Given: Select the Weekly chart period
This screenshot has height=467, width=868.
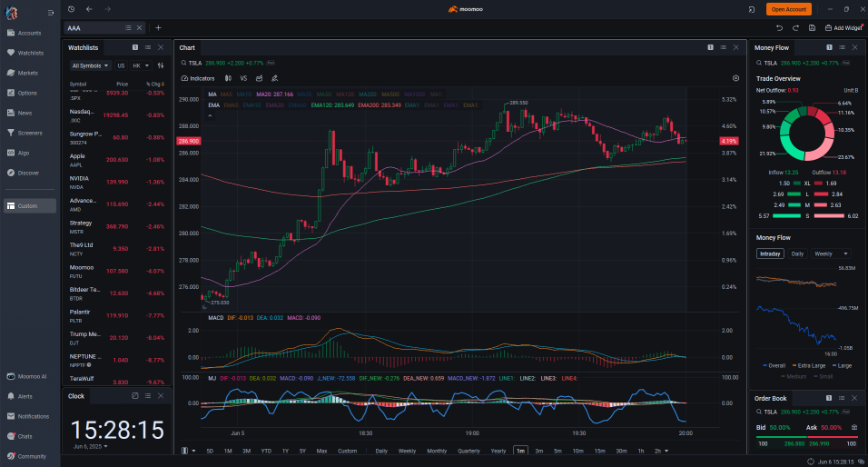Looking at the screenshot, I should [x=407, y=451].
